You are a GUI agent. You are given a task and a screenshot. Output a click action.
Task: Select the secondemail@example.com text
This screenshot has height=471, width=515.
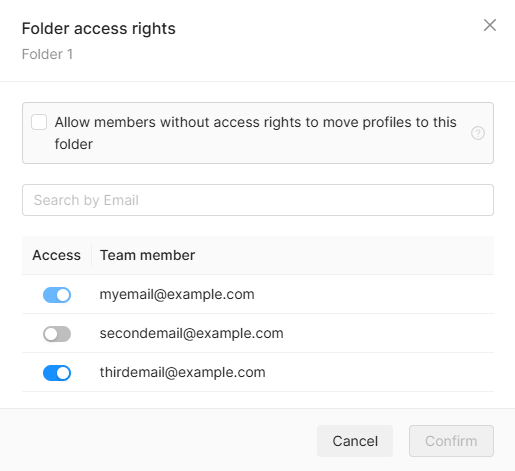click(192, 333)
